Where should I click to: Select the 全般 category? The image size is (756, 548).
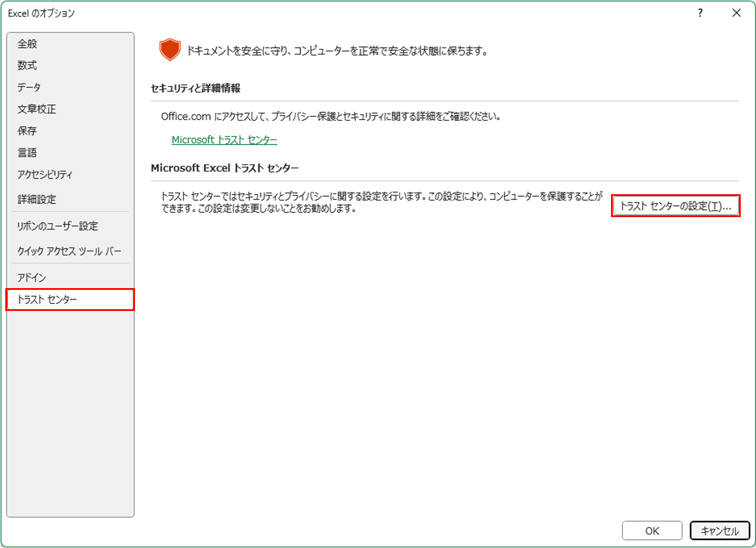tap(70, 43)
